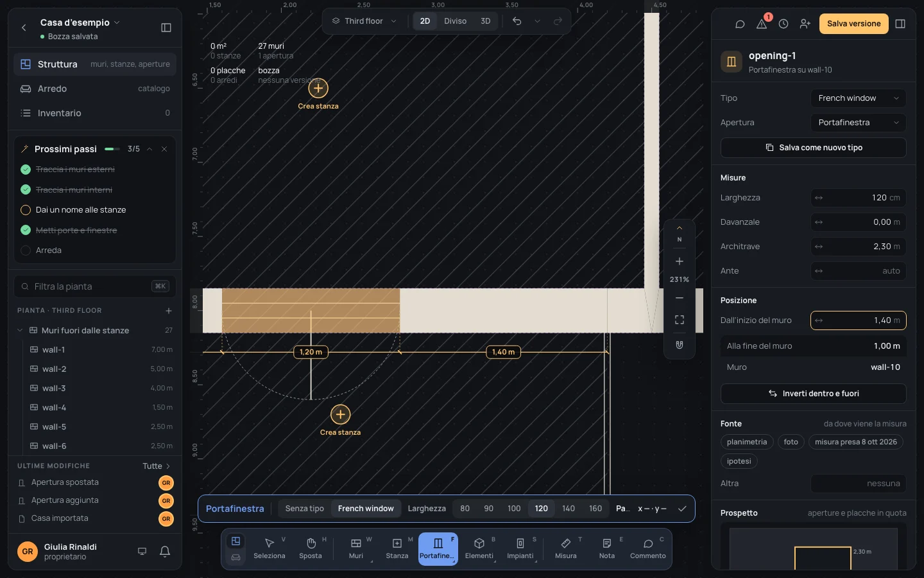Select the Muri wall tool
This screenshot has height=578, width=924.
(x=356, y=549)
